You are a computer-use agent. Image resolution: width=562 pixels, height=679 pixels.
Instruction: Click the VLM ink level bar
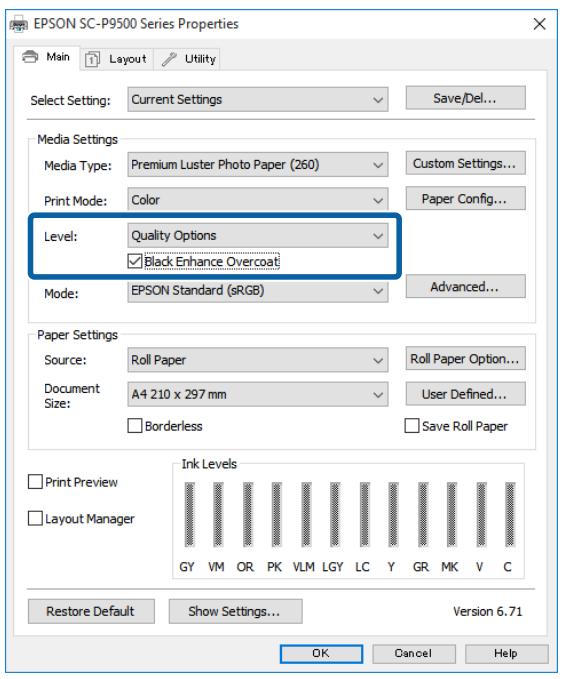click(306, 514)
